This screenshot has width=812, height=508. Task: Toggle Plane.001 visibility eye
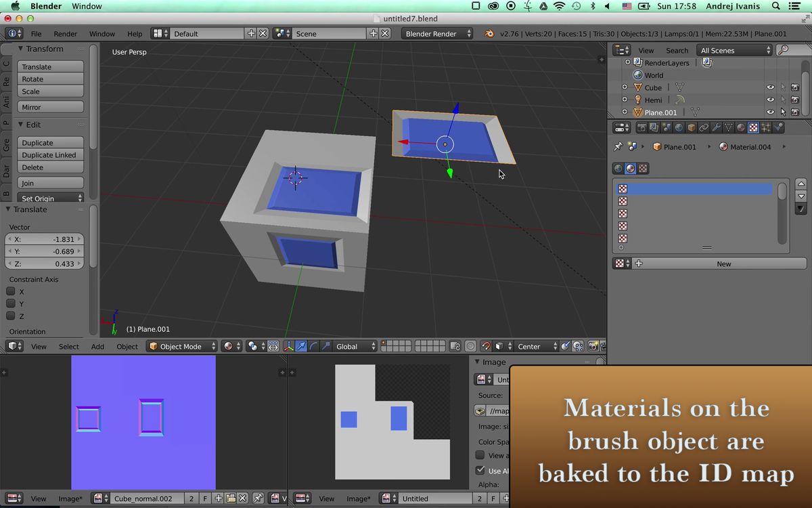tap(770, 112)
